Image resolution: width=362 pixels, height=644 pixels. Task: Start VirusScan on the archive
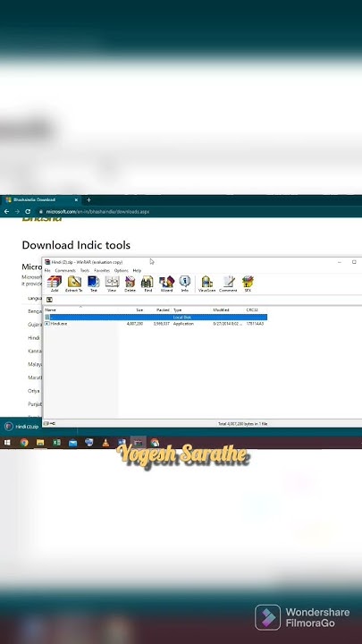(x=206, y=282)
